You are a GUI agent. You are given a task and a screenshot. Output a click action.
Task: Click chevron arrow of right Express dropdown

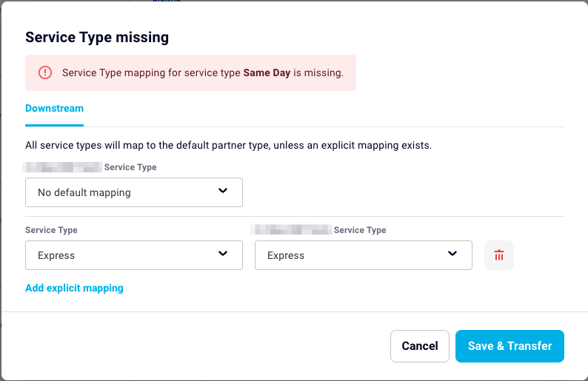click(x=452, y=254)
